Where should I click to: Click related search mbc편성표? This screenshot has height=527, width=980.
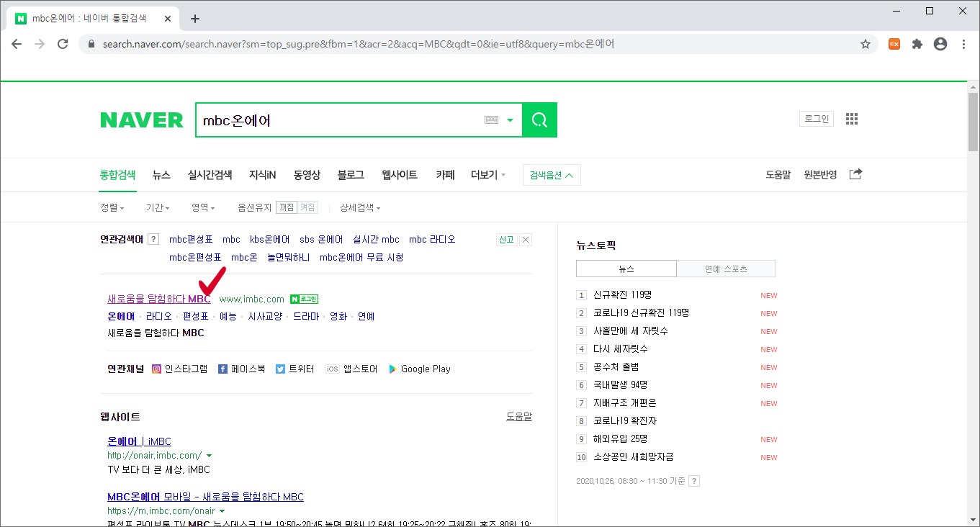click(x=191, y=240)
